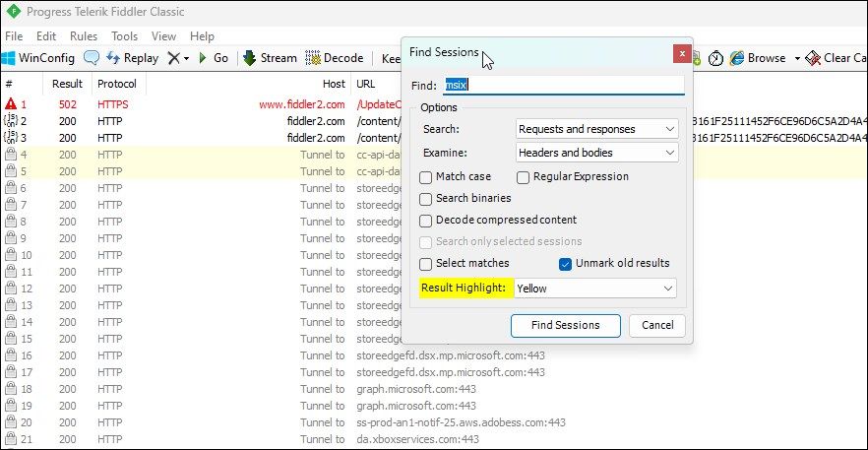
Task: Sort by the Protocol column header
Action: pyautogui.click(x=117, y=84)
